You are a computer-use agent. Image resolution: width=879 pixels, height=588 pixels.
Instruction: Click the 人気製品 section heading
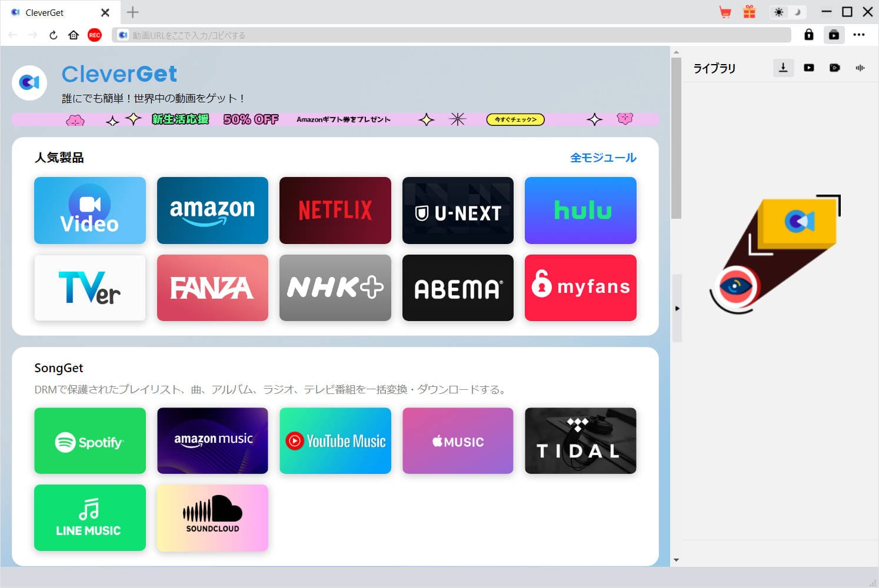(59, 158)
